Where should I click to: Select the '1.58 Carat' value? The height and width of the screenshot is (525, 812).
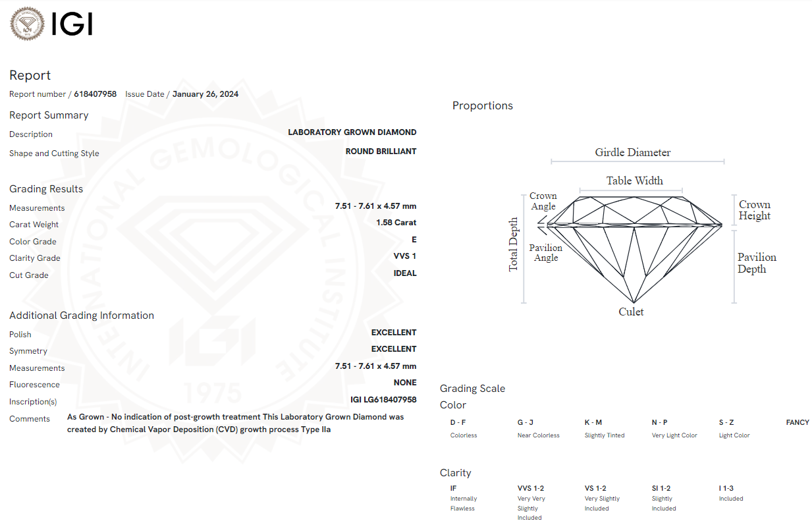point(396,223)
